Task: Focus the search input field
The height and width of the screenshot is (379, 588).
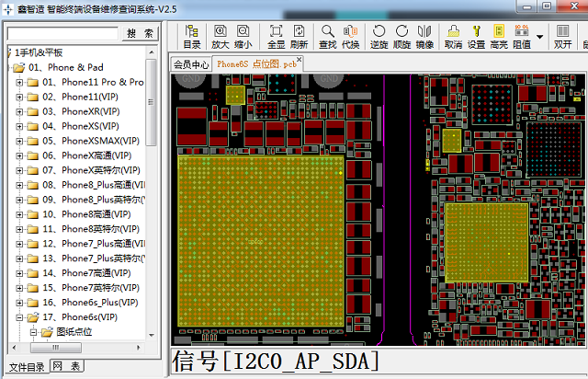Action: [x=62, y=33]
